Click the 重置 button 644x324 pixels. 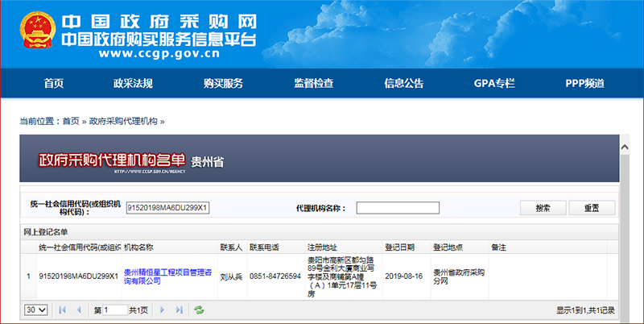[x=592, y=208]
